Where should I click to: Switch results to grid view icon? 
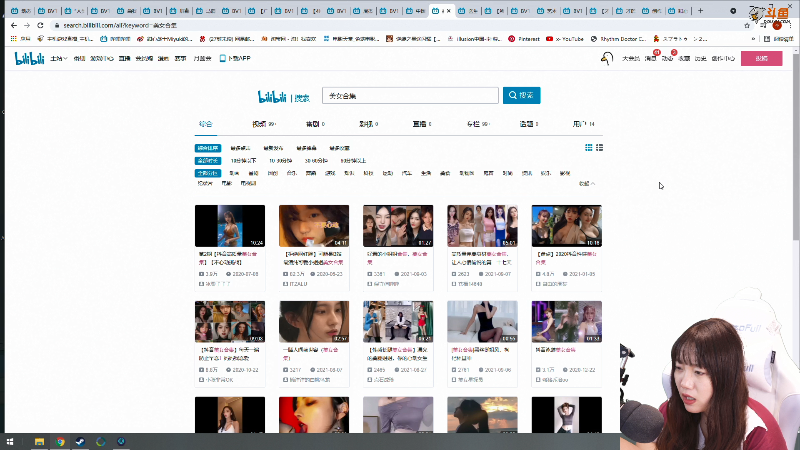[x=588, y=147]
